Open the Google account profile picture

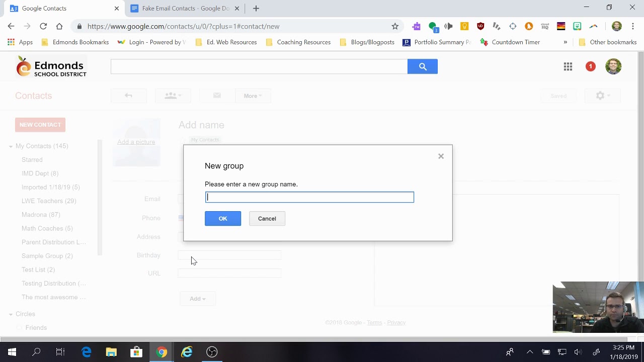pyautogui.click(x=613, y=66)
